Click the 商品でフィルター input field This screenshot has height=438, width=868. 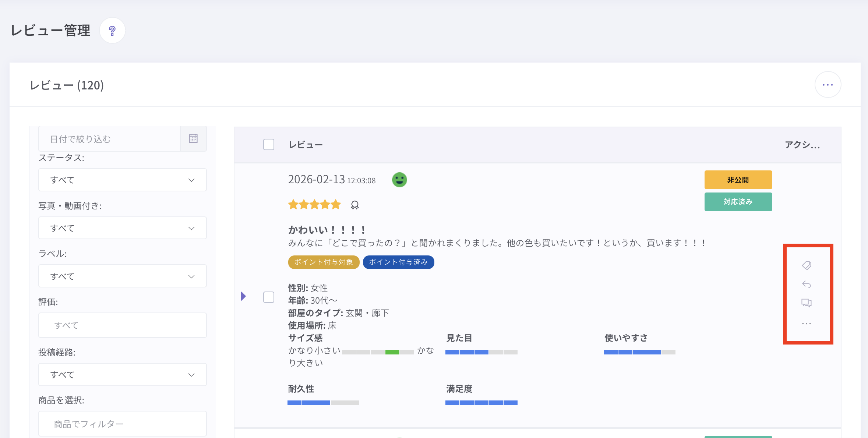click(x=122, y=424)
